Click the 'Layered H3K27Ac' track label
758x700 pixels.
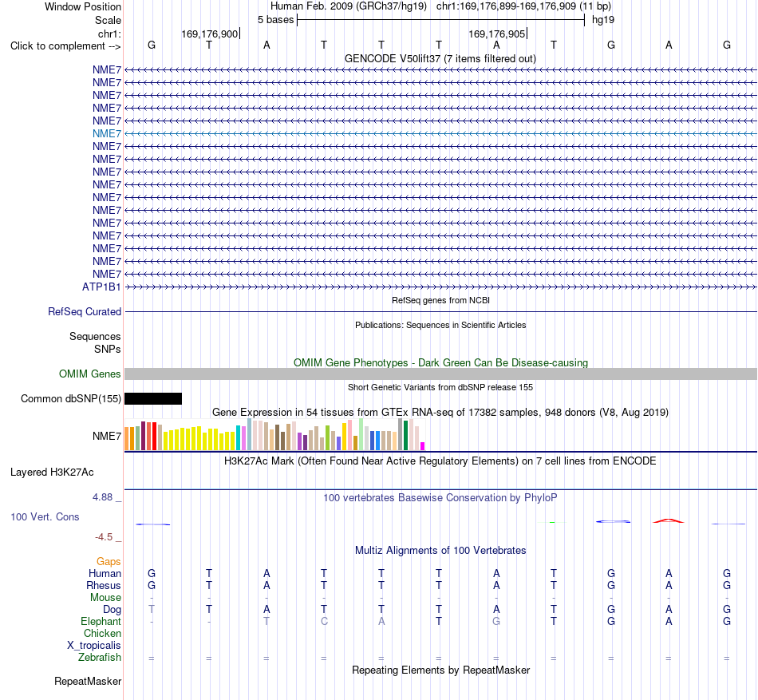point(52,473)
